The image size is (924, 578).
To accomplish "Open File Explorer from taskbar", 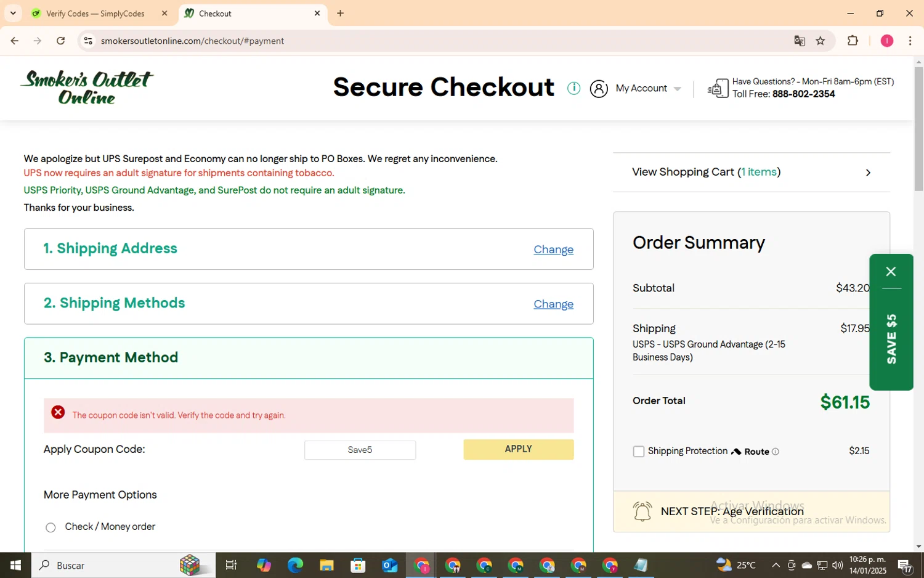I will click(x=326, y=565).
